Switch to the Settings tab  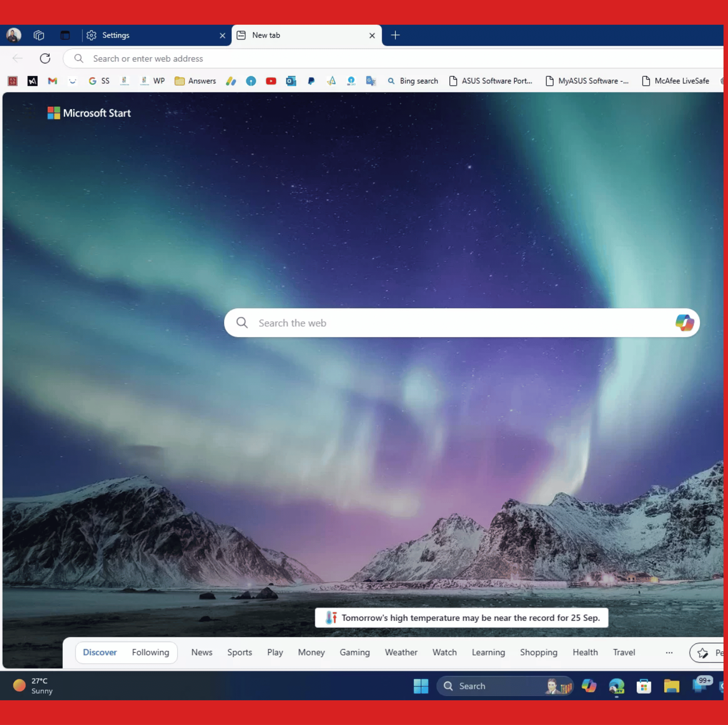(x=156, y=35)
